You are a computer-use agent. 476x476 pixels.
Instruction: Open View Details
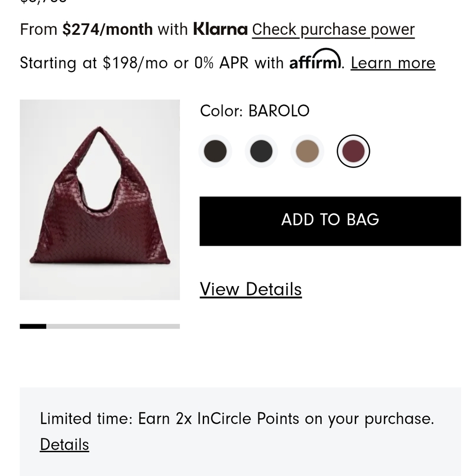pyautogui.click(x=251, y=289)
